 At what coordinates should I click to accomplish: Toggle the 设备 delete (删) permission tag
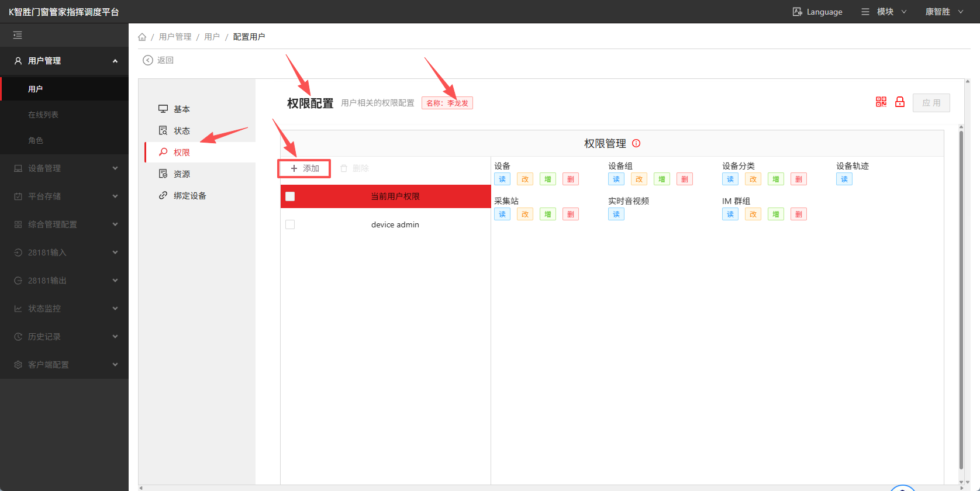pyautogui.click(x=570, y=179)
